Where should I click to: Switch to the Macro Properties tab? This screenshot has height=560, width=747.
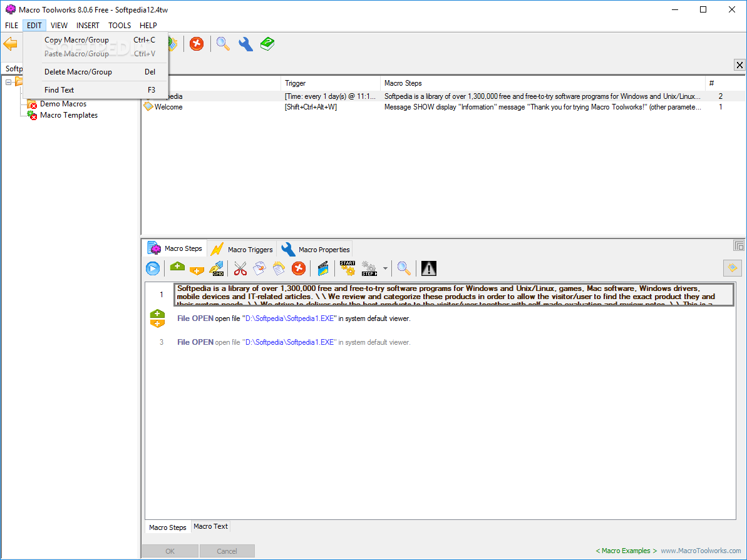click(316, 249)
